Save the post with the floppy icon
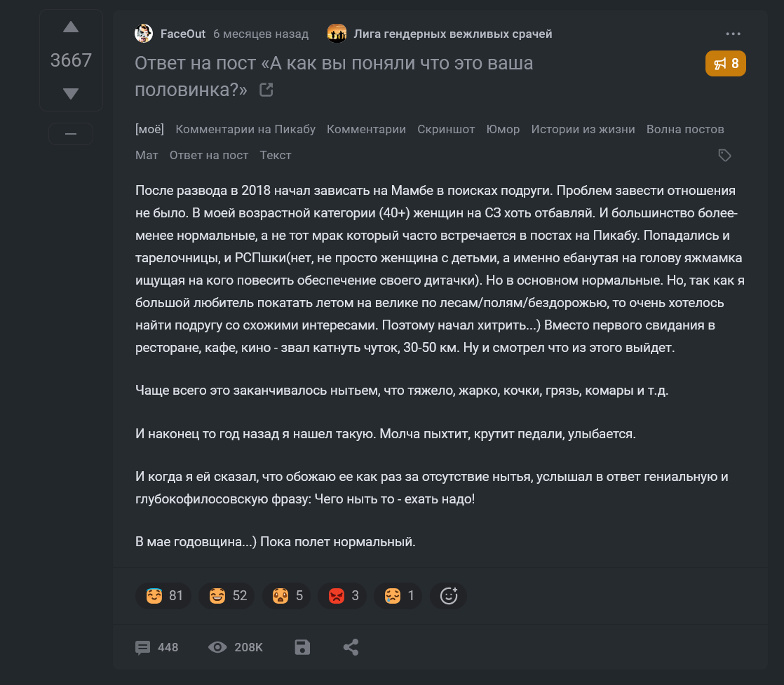784x685 pixels. click(x=302, y=647)
